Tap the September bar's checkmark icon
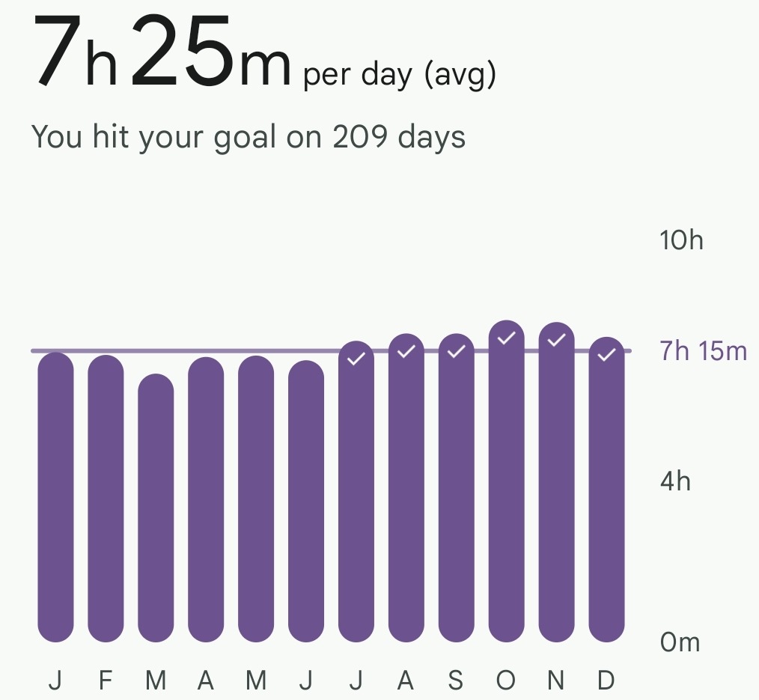The image size is (759, 700). click(x=456, y=351)
